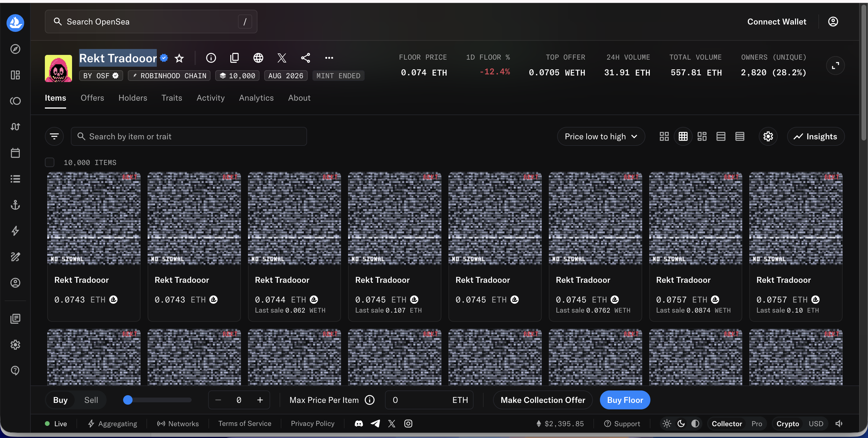Open the anchor Rewards icon in sidebar
This screenshot has height=438, width=868.
point(15,205)
